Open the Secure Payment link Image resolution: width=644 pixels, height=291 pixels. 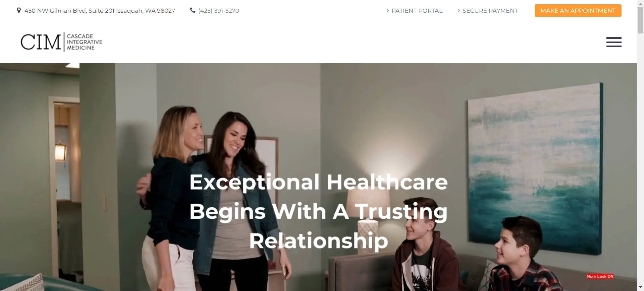coord(490,11)
